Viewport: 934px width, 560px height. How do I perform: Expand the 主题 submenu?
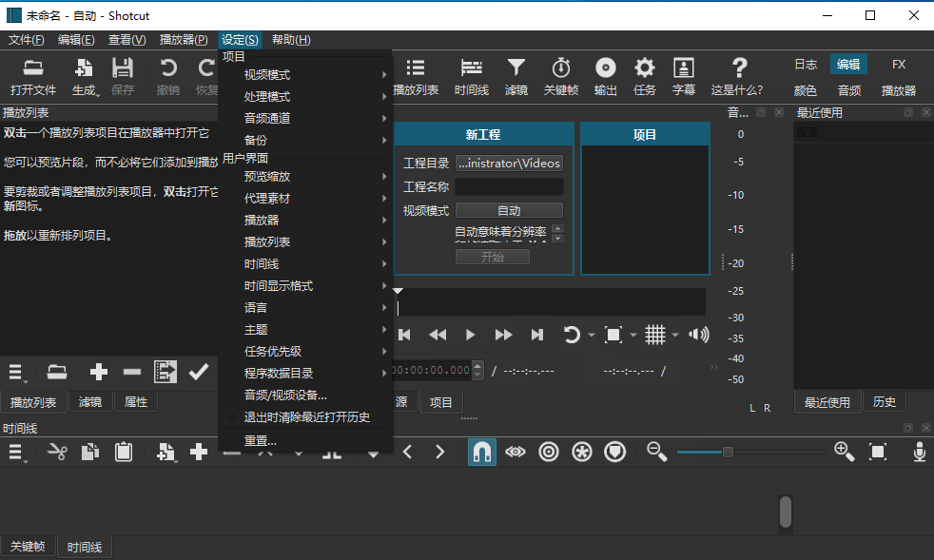(x=305, y=330)
